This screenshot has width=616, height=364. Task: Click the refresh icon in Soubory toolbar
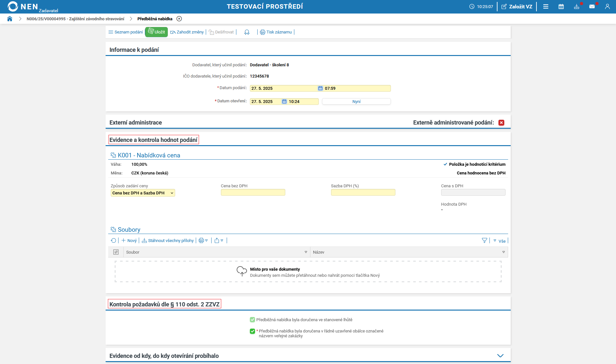(113, 240)
